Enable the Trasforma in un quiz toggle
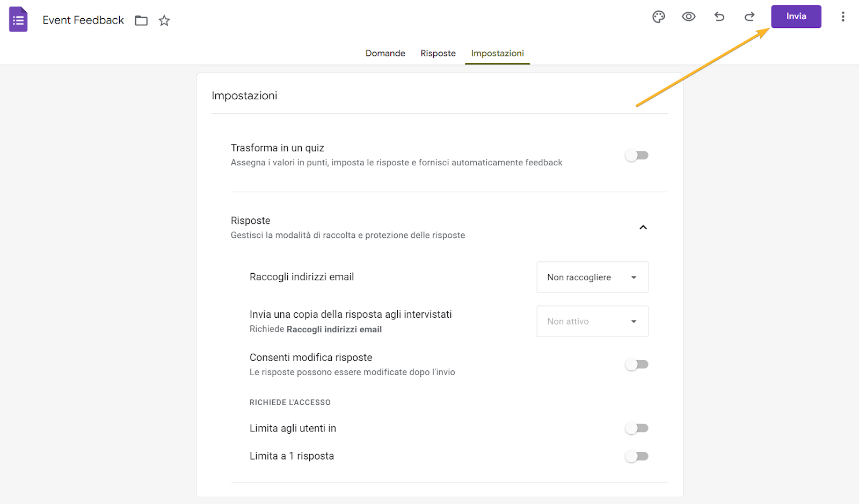This screenshot has width=859, height=504. click(x=637, y=156)
